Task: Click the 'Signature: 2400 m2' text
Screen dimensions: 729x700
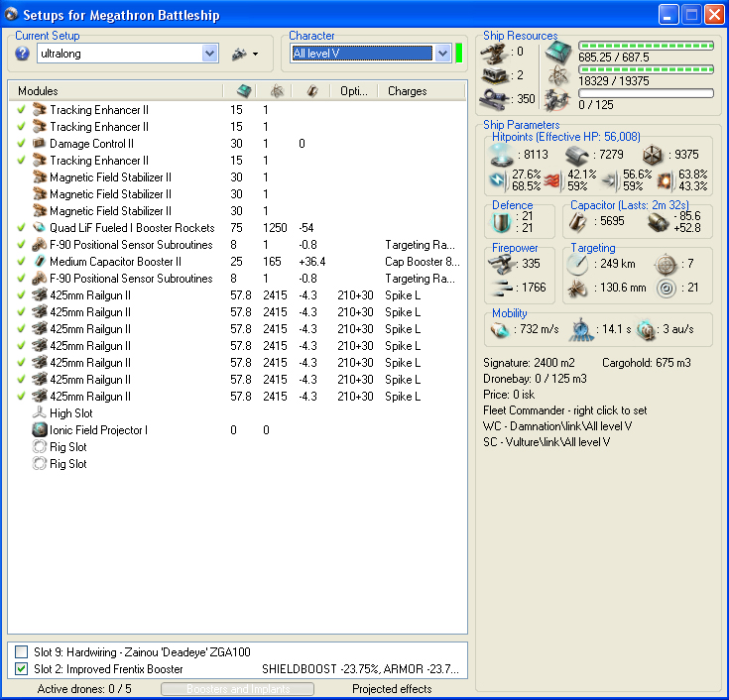Action: click(x=529, y=363)
